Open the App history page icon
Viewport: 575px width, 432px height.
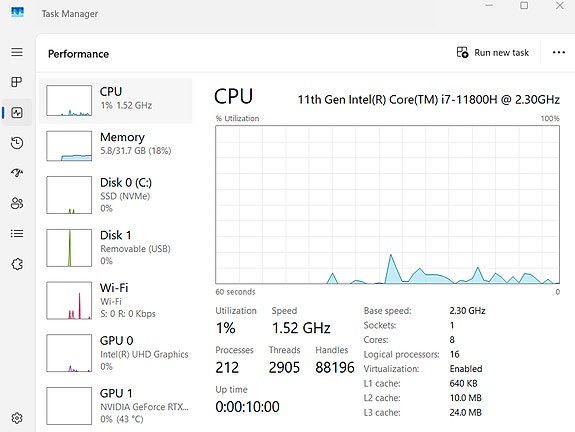pos(17,143)
